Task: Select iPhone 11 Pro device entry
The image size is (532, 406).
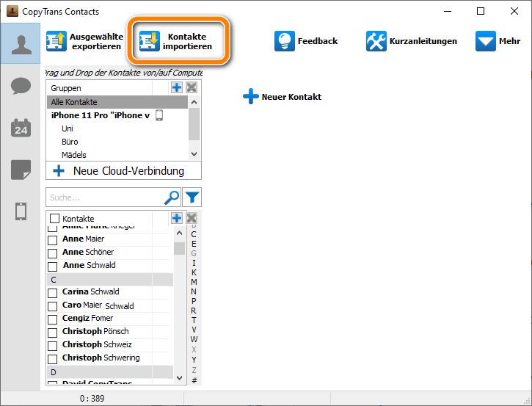Action: tap(107, 115)
